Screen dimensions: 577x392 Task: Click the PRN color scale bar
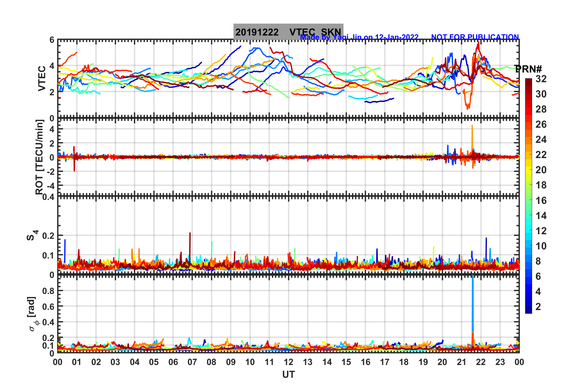(528, 196)
